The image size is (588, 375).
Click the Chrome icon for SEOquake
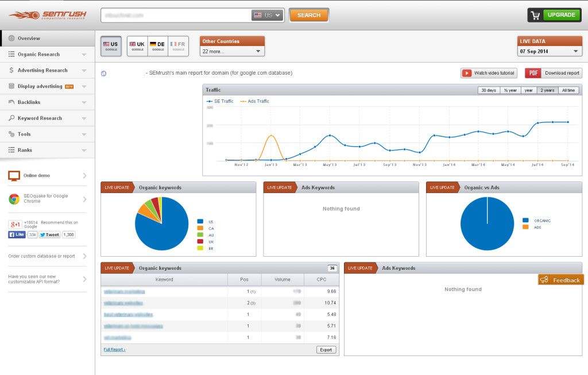click(x=14, y=199)
